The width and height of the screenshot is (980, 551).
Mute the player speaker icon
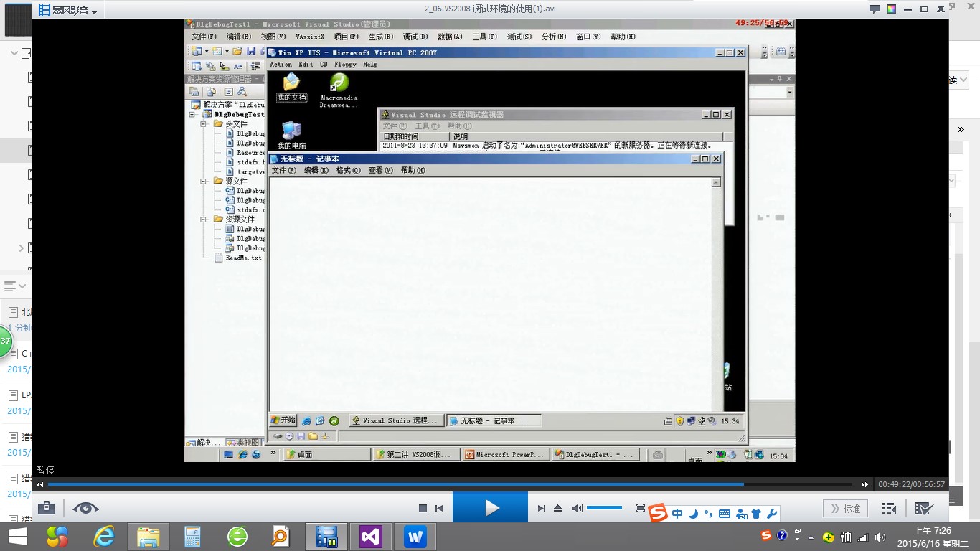(x=577, y=509)
